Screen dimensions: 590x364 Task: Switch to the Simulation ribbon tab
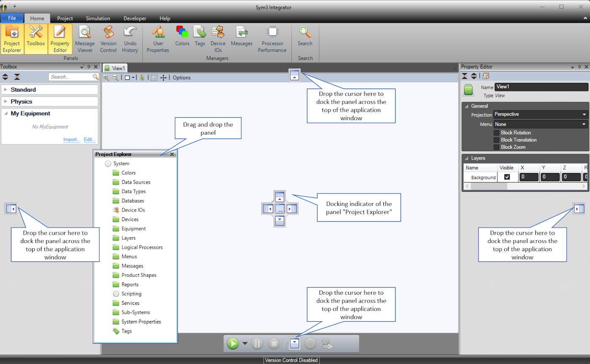click(98, 19)
